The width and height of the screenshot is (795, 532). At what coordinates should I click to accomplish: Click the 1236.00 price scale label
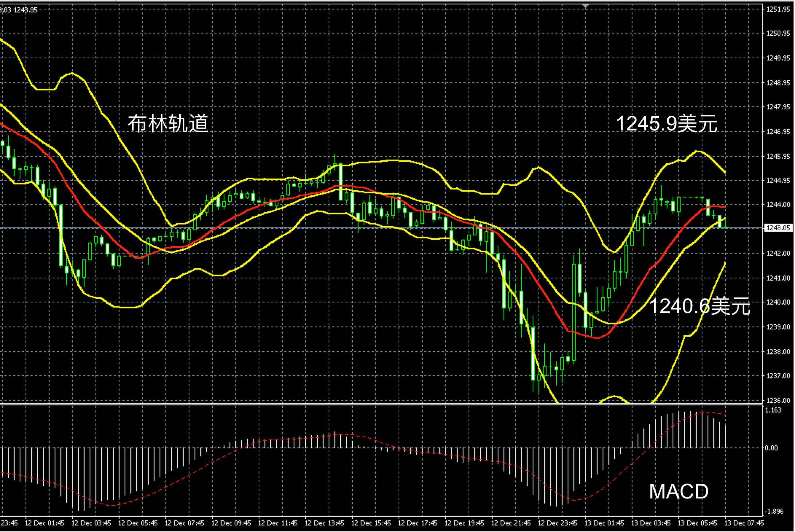[x=778, y=400]
